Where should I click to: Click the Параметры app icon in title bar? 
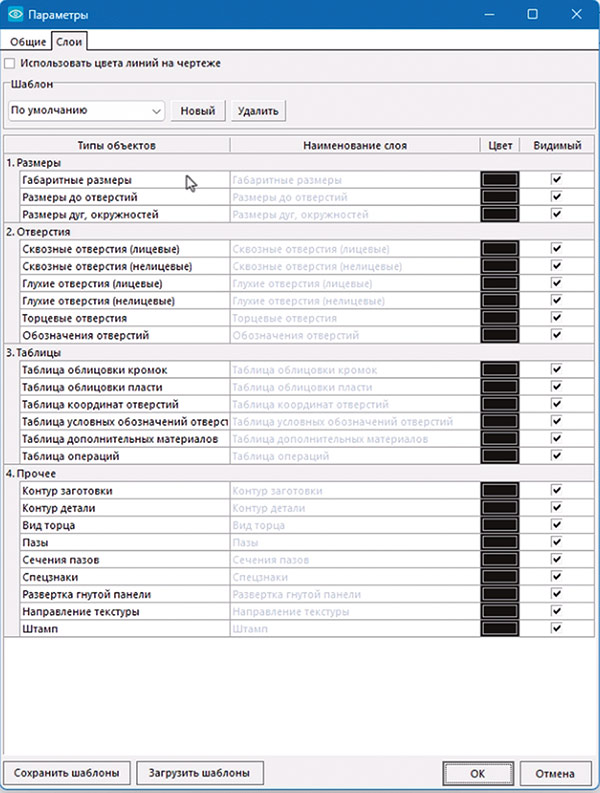point(16,15)
